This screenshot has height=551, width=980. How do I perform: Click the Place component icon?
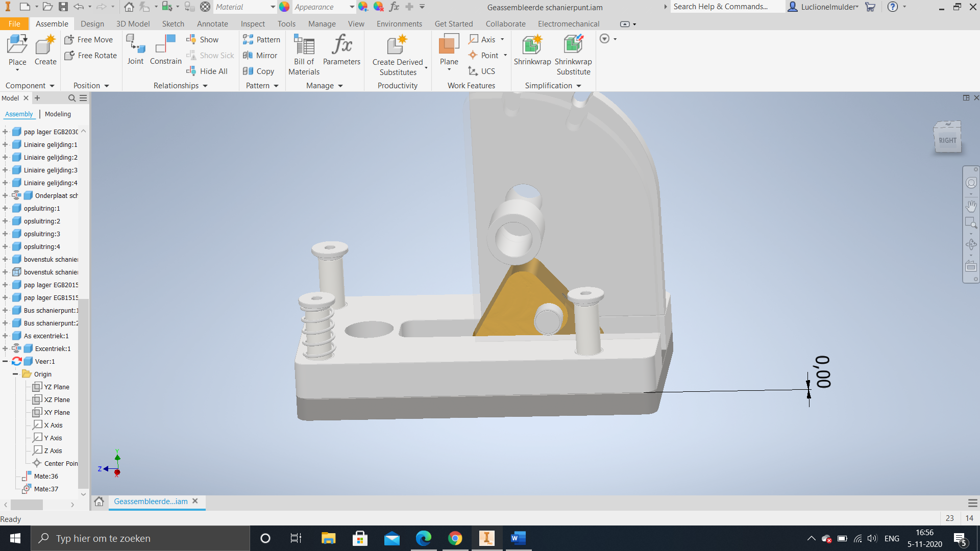coord(17,44)
